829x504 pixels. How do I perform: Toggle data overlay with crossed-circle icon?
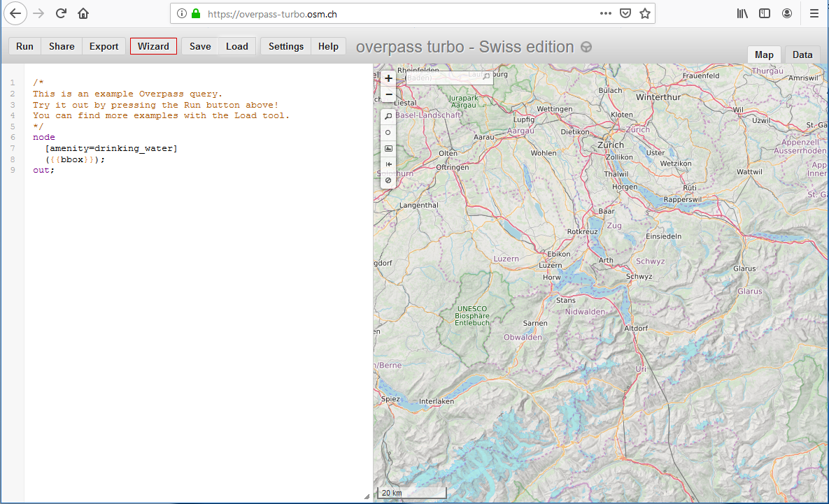click(x=388, y=180)
